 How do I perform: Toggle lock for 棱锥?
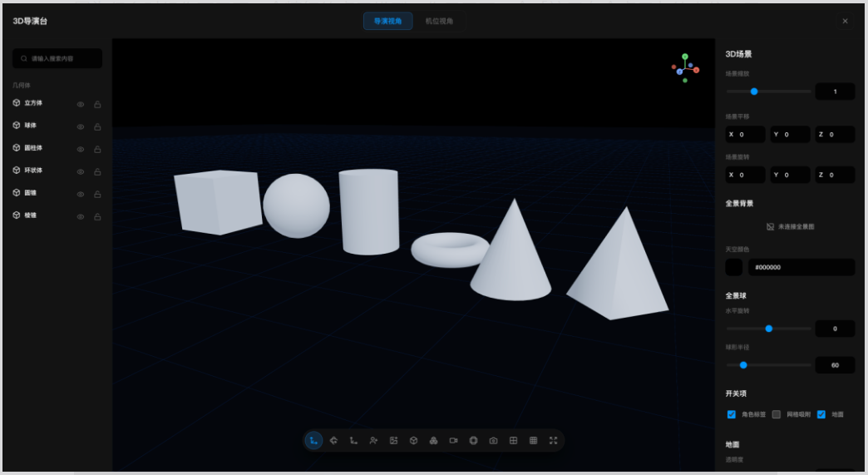point(97,216)
